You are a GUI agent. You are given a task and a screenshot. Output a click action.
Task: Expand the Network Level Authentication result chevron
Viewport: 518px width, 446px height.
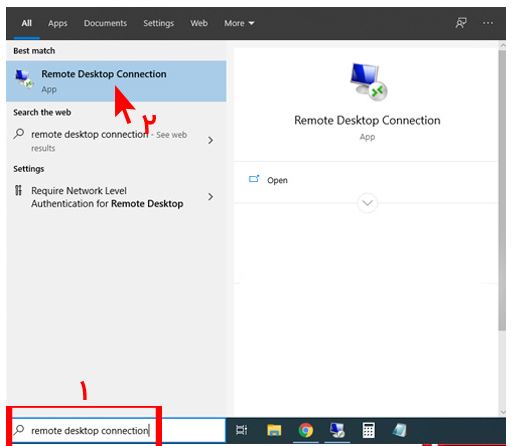[210, 197]
